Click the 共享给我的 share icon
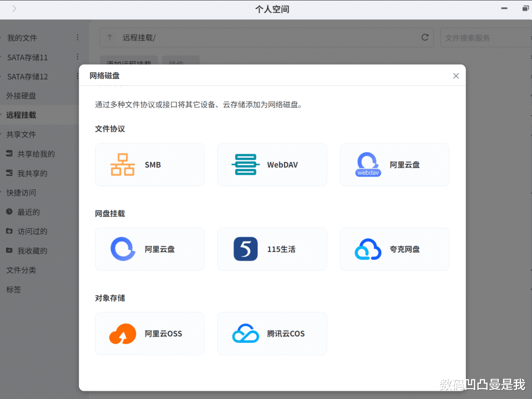 9,153
